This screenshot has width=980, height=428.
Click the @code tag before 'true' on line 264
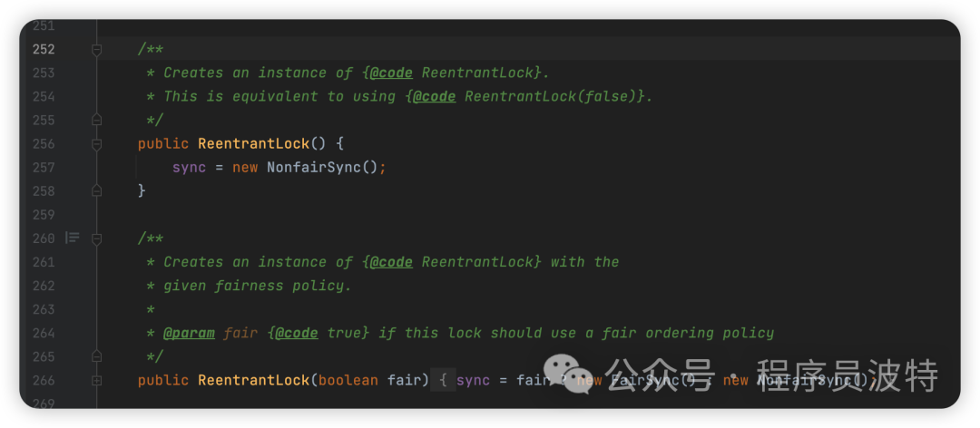coord(296,333)
